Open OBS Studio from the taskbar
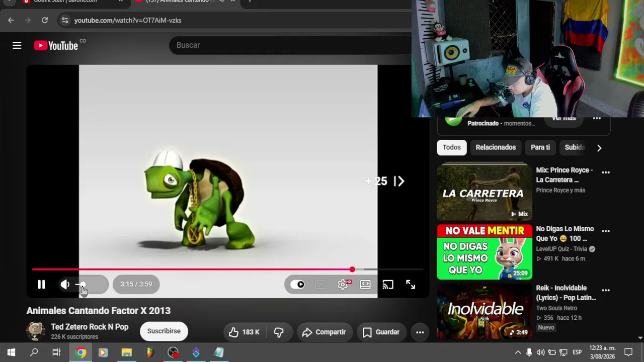644x362 pixels. pyautogui.click(x=173, y=352)
